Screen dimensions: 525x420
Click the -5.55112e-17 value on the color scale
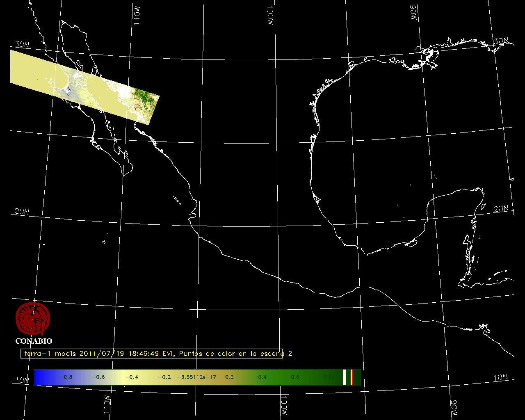pyautogui.click(x=196, y=377)
